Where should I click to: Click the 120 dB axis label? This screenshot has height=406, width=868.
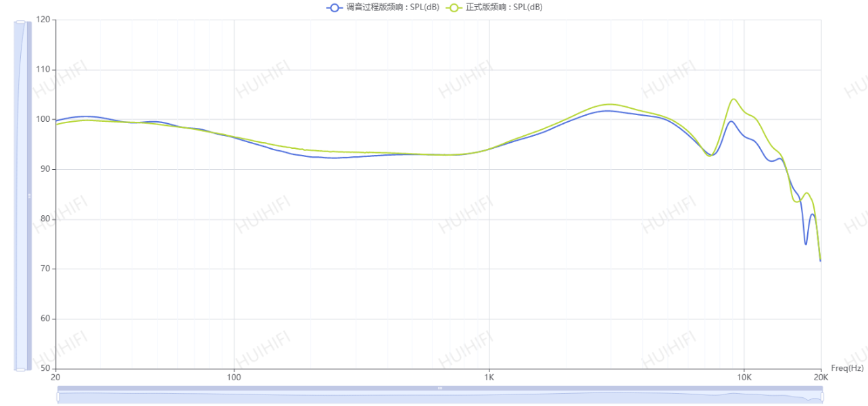point(43,20)
